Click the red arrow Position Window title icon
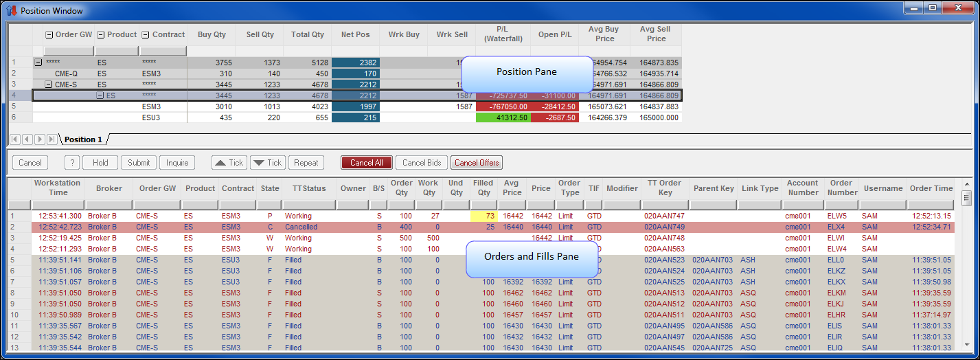Image resolution: width=980 pixels, height=360 pixels. (x=11, y=10)
